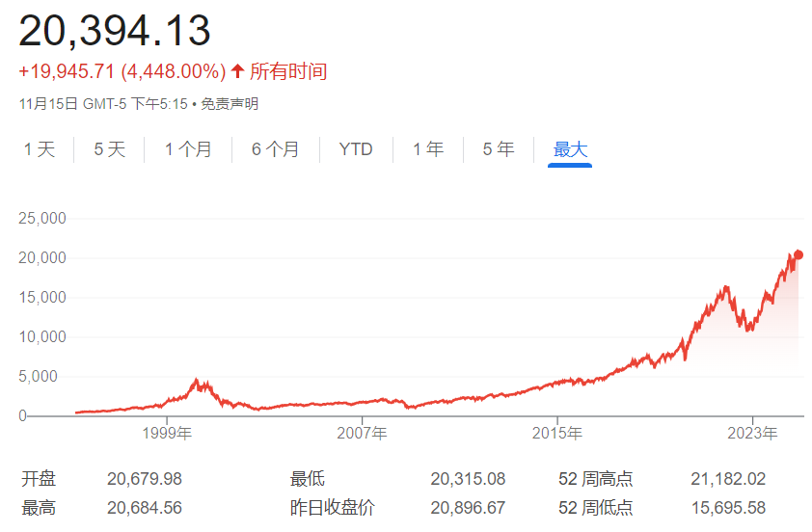
Task: Click the 52-week low value 15,695.58
Action: point(728,508)
